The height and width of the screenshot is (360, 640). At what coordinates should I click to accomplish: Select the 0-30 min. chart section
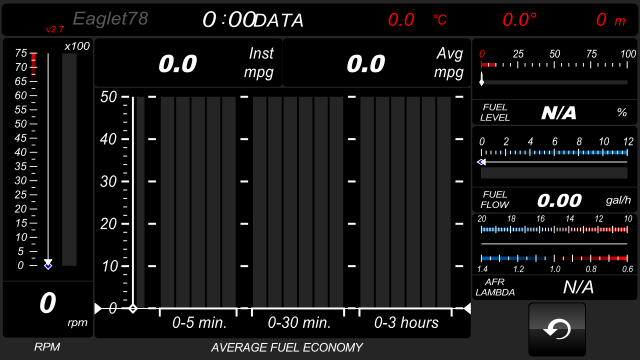click(x=299, y=323)
